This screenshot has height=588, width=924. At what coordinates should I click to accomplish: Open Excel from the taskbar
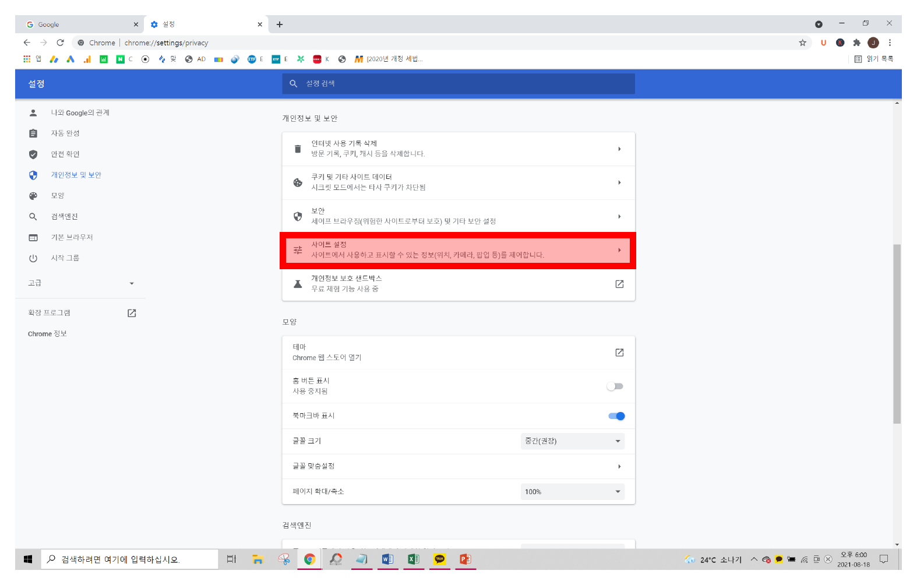tap(413, 559)
